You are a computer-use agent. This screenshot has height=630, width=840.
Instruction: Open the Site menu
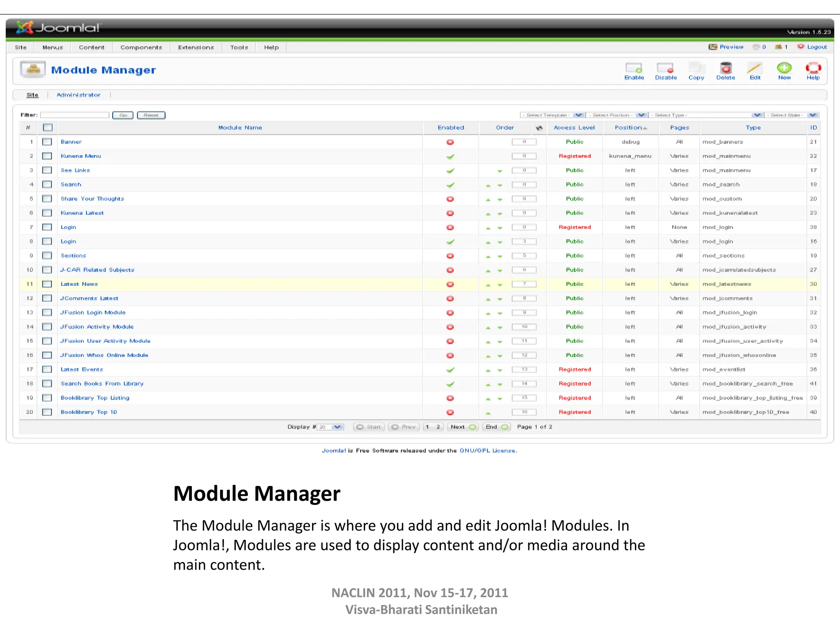21,48
